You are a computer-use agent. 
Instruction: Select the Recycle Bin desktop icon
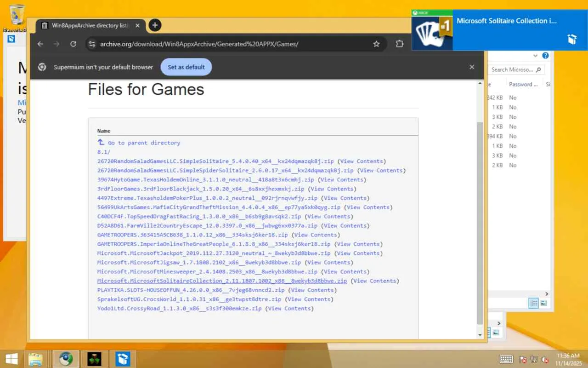tap(17, 18)
